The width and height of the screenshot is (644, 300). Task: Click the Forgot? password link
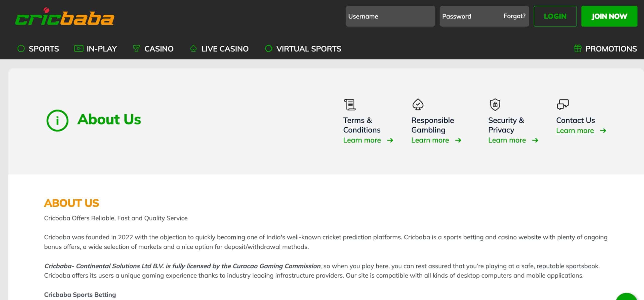(x=514, y=16)
